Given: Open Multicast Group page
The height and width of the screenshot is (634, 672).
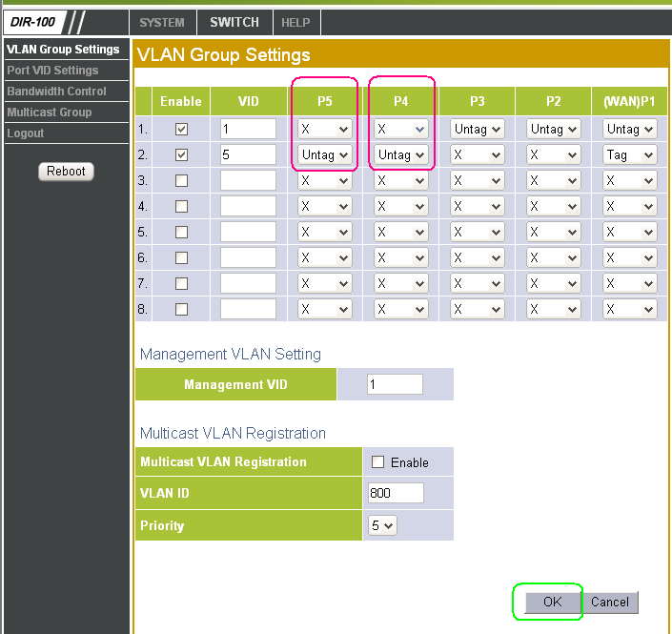Looking at the screenshot, I should [x=50, y=112].
